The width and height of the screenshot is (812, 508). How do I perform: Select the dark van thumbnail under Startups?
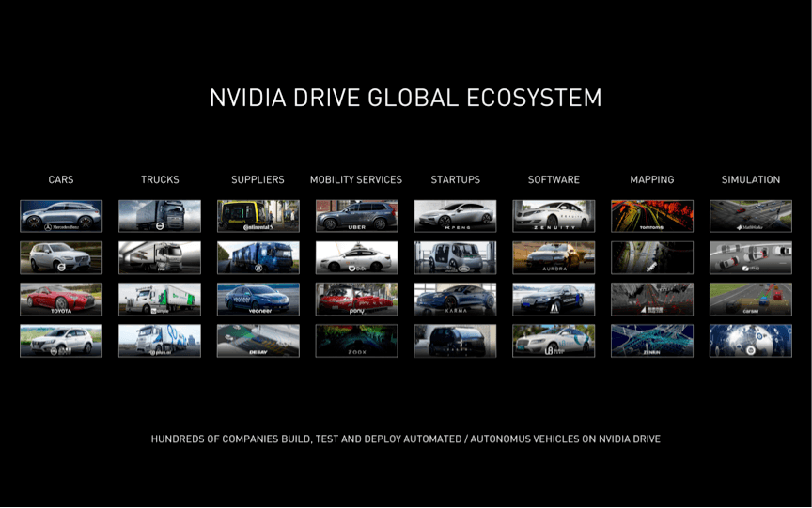click(x=455, y=341)
